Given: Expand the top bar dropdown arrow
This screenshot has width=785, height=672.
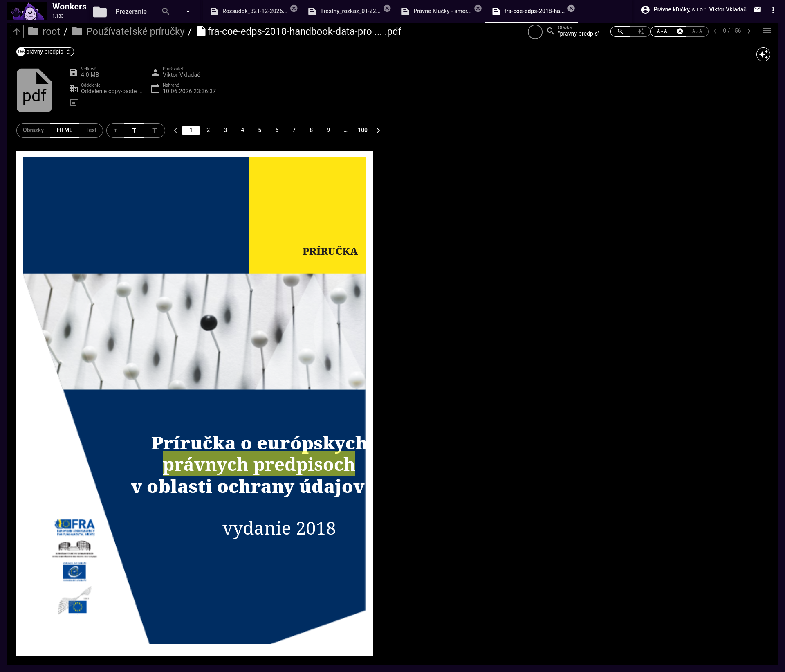Looking at the screenshot, I should (188, 11).
